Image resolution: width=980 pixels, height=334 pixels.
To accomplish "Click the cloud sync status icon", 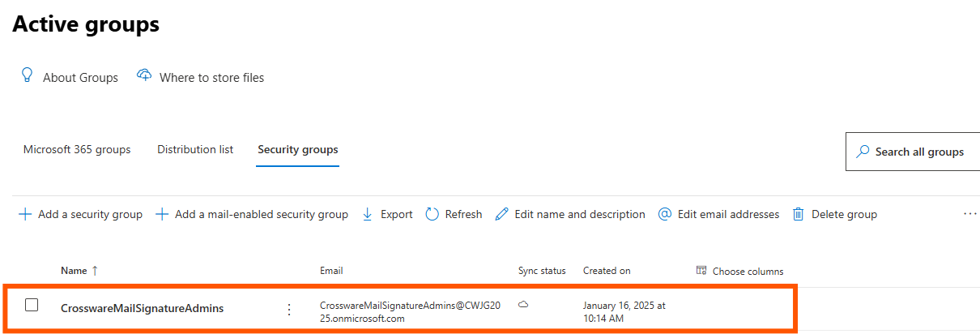I will tap(523, 305).
